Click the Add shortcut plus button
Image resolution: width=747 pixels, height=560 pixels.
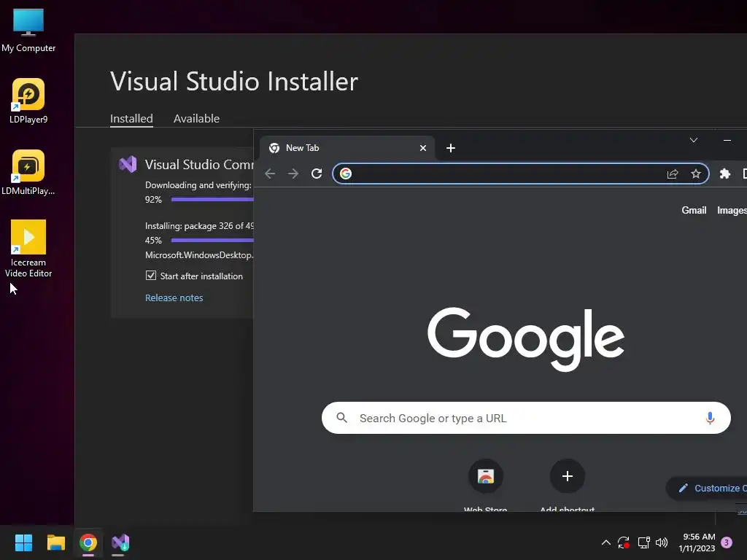point(567,476)
